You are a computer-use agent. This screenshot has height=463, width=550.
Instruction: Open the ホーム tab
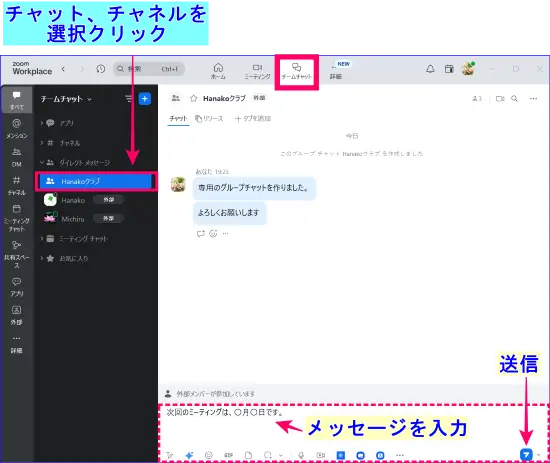tap(218, 71)
